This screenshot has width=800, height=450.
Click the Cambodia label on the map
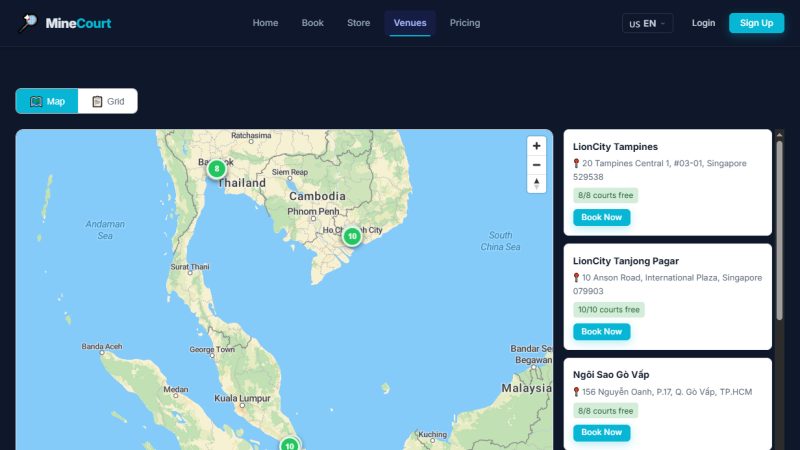coord(317,196)
